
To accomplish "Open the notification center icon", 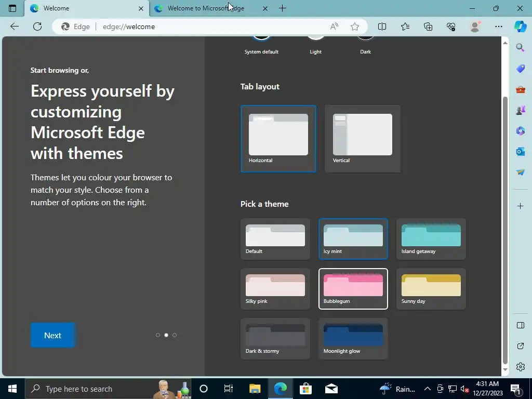I will click(x=515, y=389).
